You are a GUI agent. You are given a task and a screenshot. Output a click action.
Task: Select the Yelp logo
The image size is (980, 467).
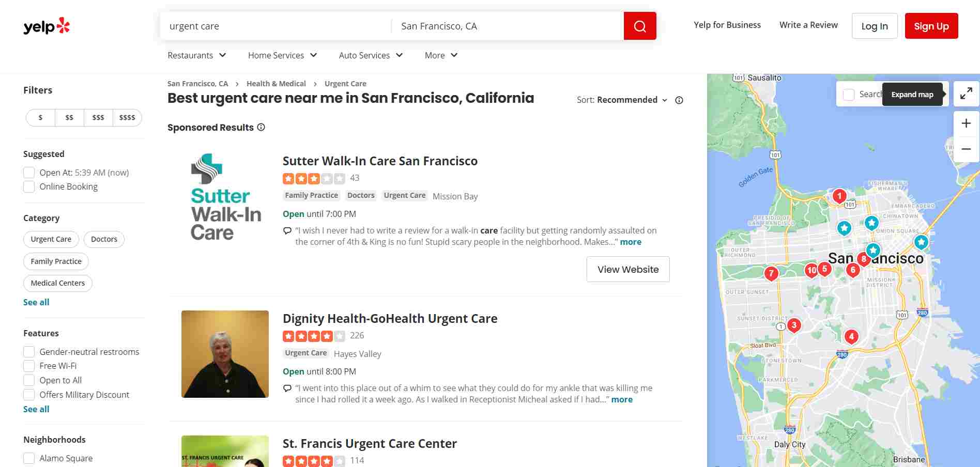[45, 26]
